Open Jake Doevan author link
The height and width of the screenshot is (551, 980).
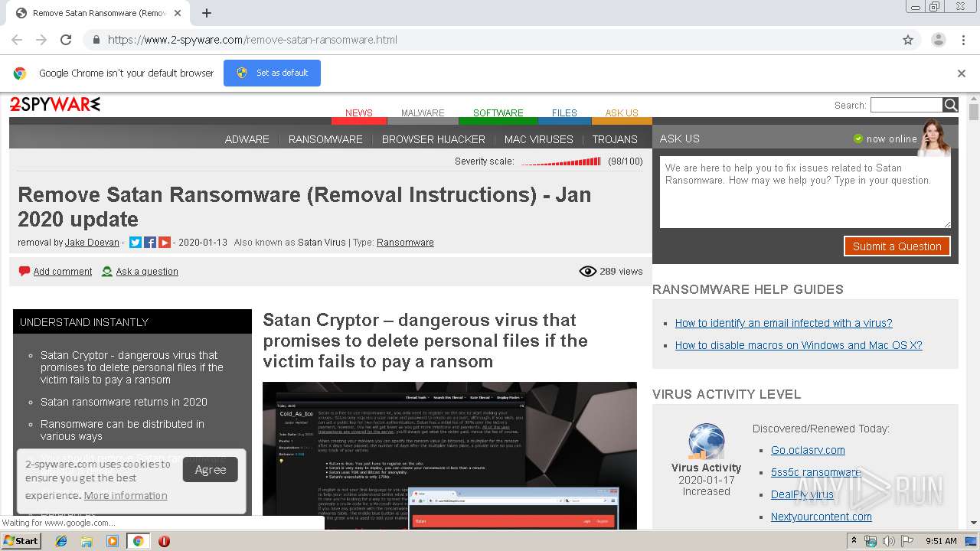[92, 243]
